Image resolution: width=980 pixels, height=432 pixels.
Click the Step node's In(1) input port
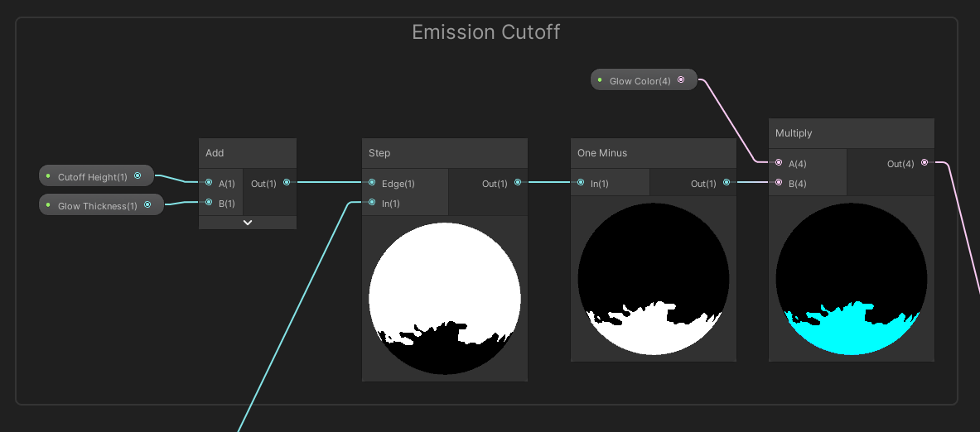(x=372, y=203)
